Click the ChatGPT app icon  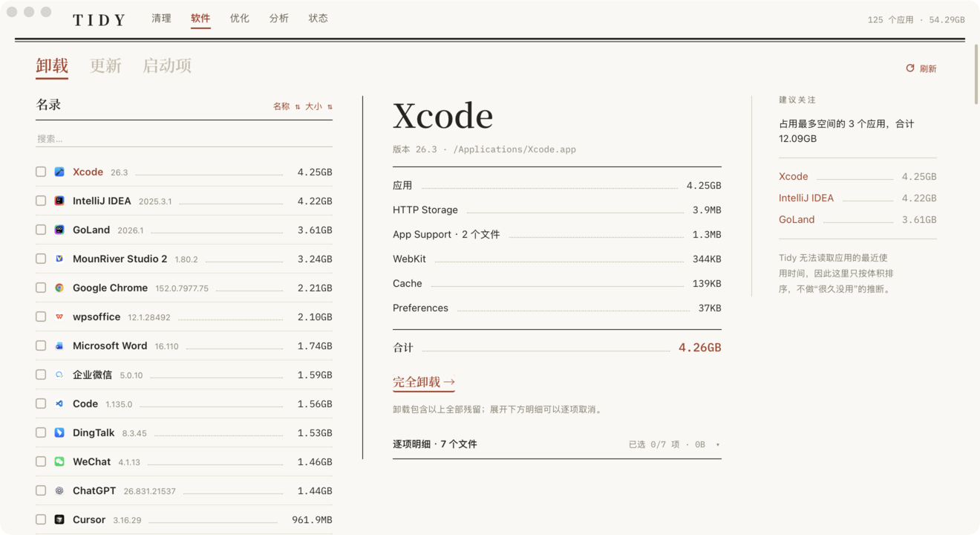tap(59, 490)
